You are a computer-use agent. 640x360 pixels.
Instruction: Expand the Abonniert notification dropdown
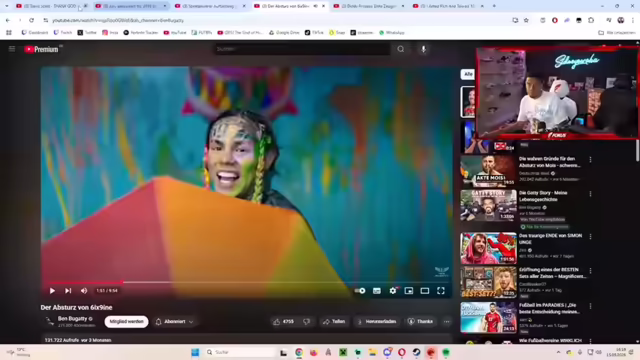174,322
